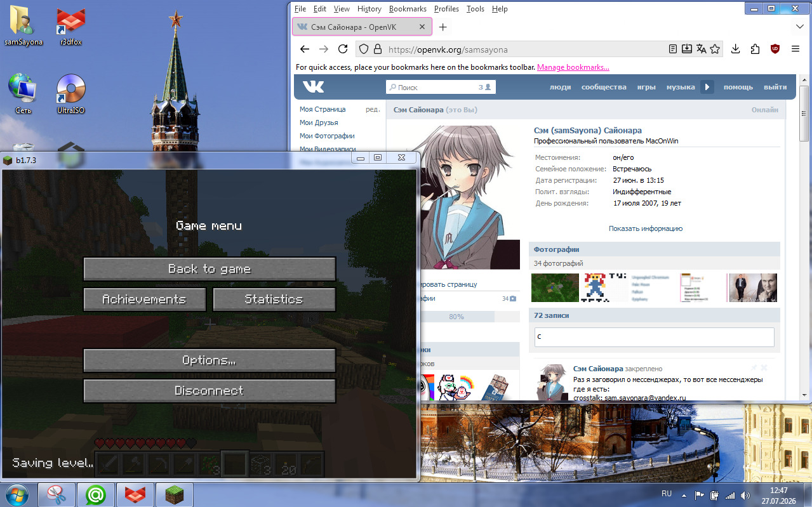Open Mail.ru Agent from the taskbar
This screenshot has height=507, width=812.
coord(96,494)
